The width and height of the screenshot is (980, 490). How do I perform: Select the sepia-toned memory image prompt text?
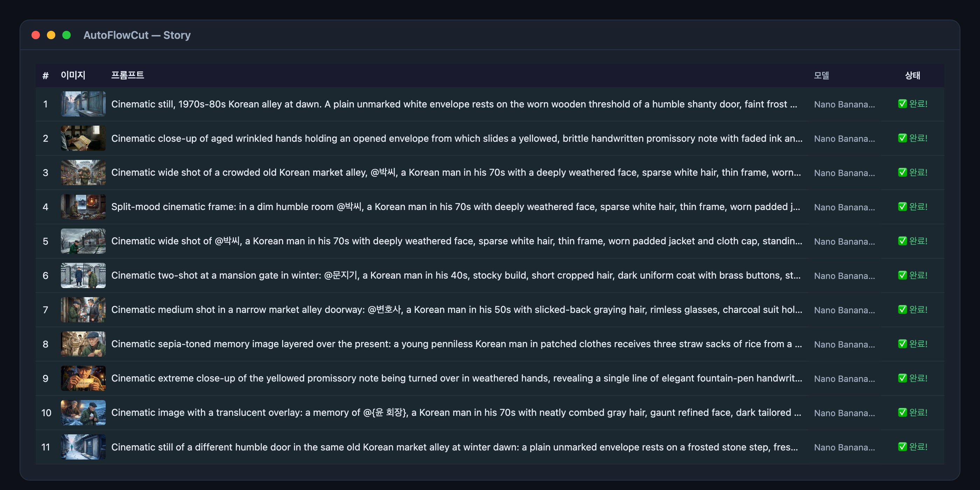tap(456, 344)
